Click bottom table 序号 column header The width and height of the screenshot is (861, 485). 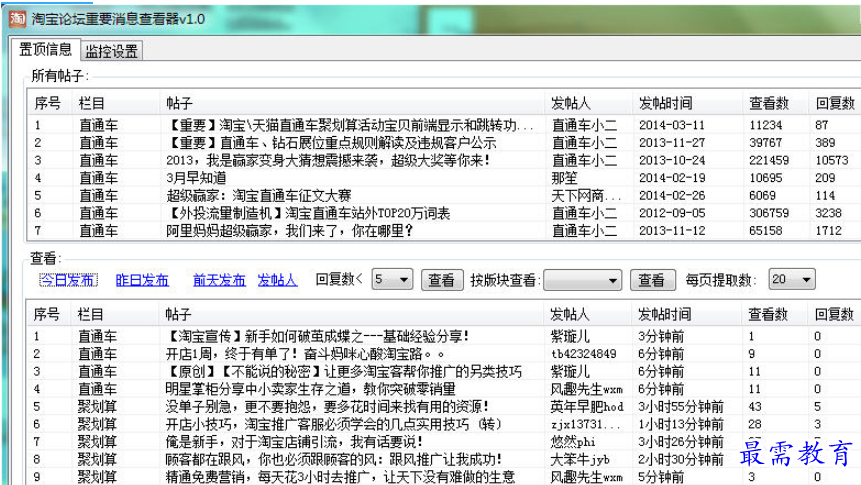[47, 314]
